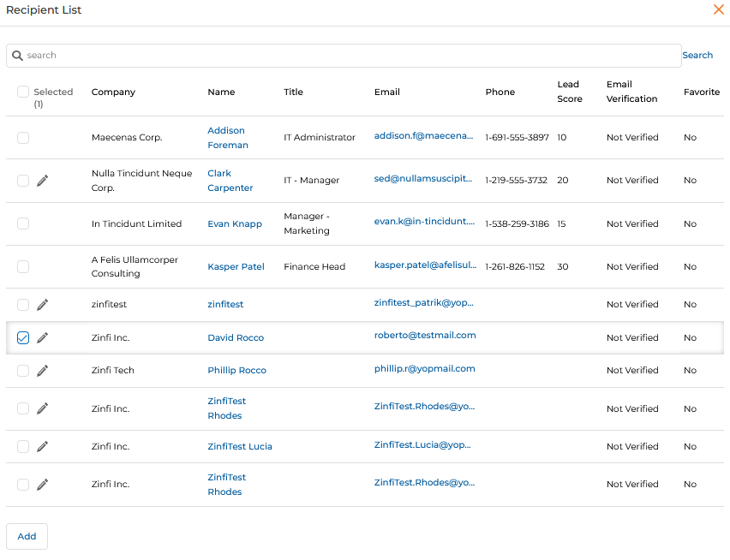The image size is (730, 560).
Task: Click the Finance Head title cell
Action: 314,266
